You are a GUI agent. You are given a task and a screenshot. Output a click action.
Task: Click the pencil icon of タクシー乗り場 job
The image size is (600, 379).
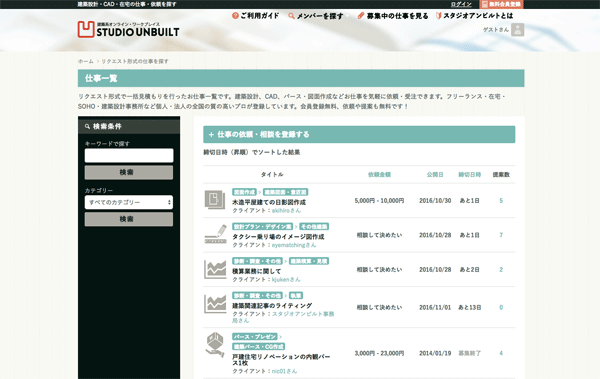pyautogui.click(x=215, y=234)
